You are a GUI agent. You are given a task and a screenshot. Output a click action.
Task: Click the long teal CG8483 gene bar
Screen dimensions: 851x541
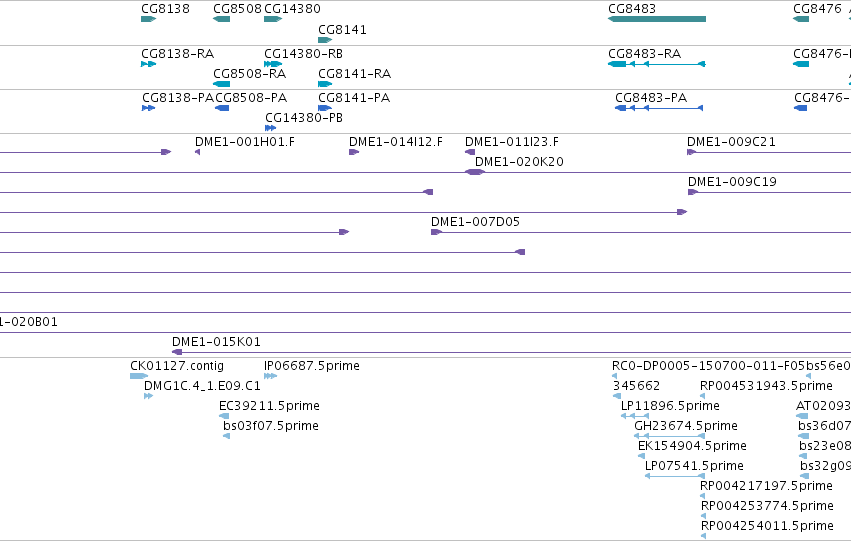coord(657,19)
